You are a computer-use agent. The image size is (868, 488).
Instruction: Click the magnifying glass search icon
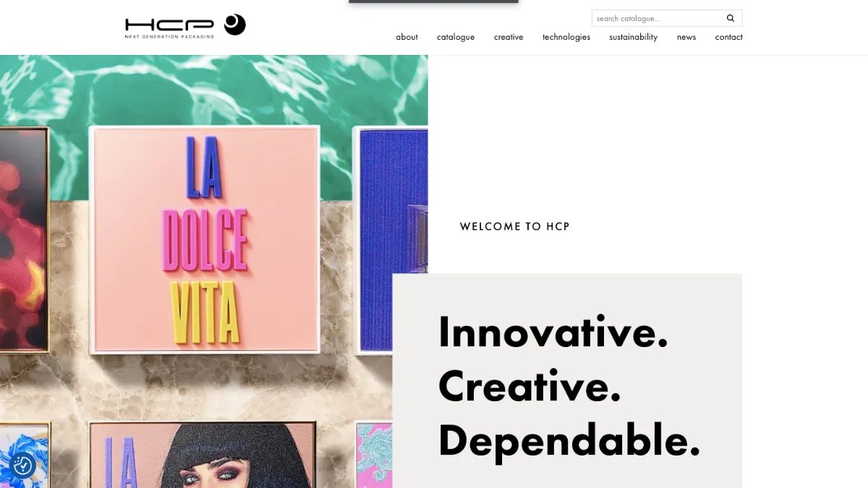[x=731, y=18]
